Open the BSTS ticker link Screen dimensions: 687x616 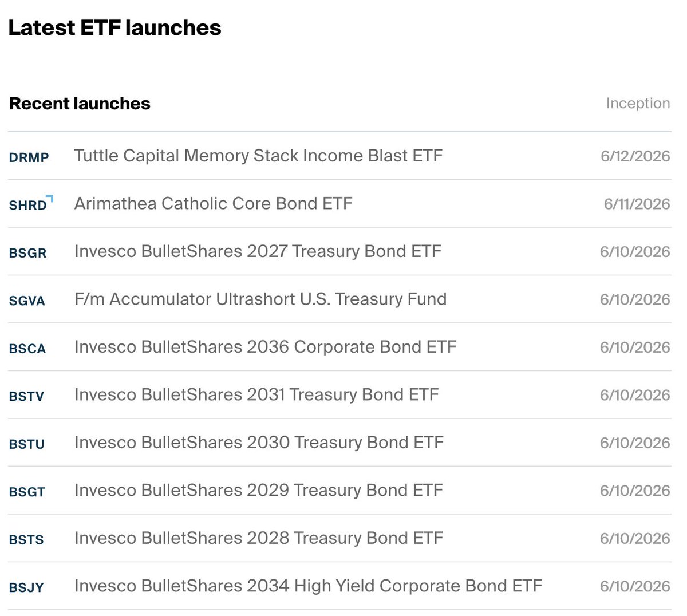[x=26, y=539]
